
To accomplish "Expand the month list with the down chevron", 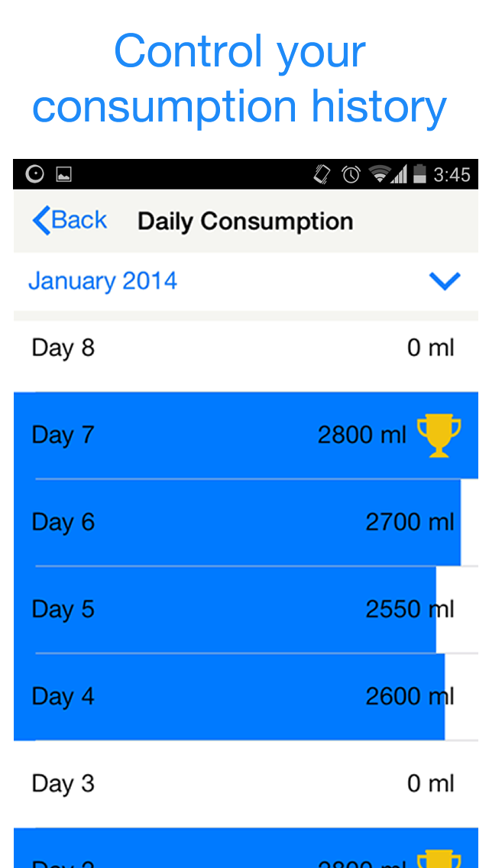I will [x=445, y=281].
